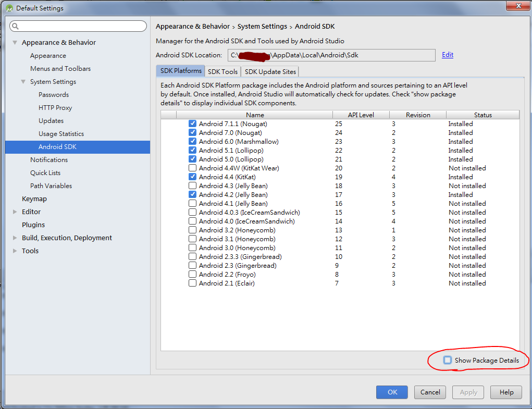Viewport: 532px width, 409px height.
Task: Toggle Android 6.0 (Marshmallow) checkbox
Action: [x=192, y=141]
